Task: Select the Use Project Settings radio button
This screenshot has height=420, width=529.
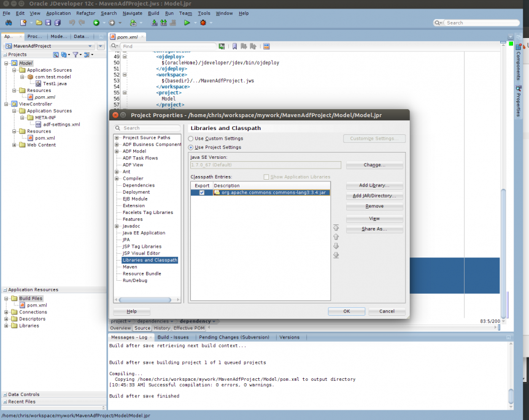Action: click(191, 147)
